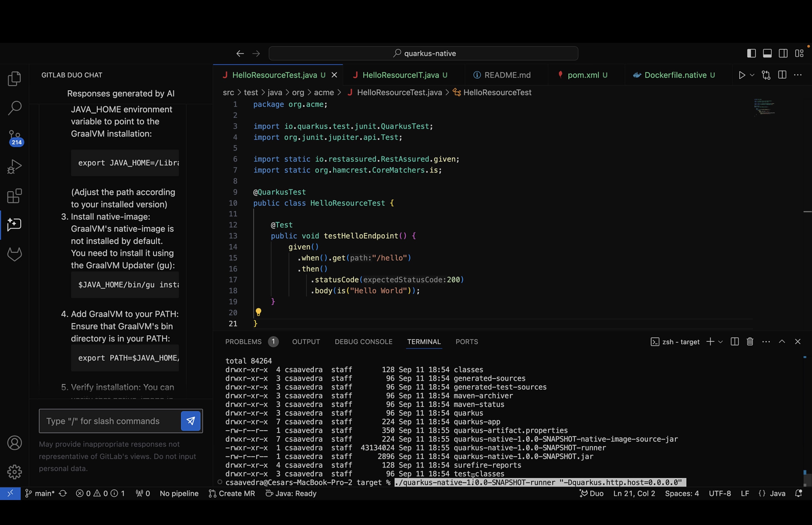Open the Run dropdown arrow next to play
Screen dimensions: 812x525
click(752, 75)
